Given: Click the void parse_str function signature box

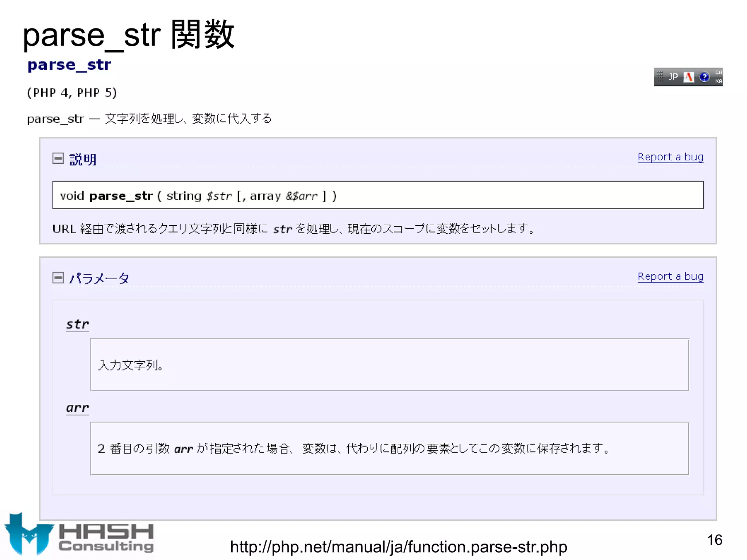Looking at the screenshot, I should [x=378, y=195].
